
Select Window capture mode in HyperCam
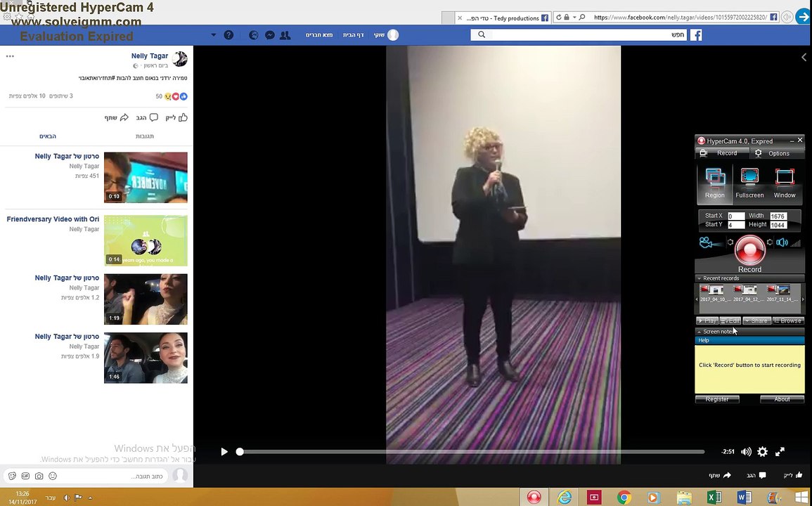(x=784, y=183)
